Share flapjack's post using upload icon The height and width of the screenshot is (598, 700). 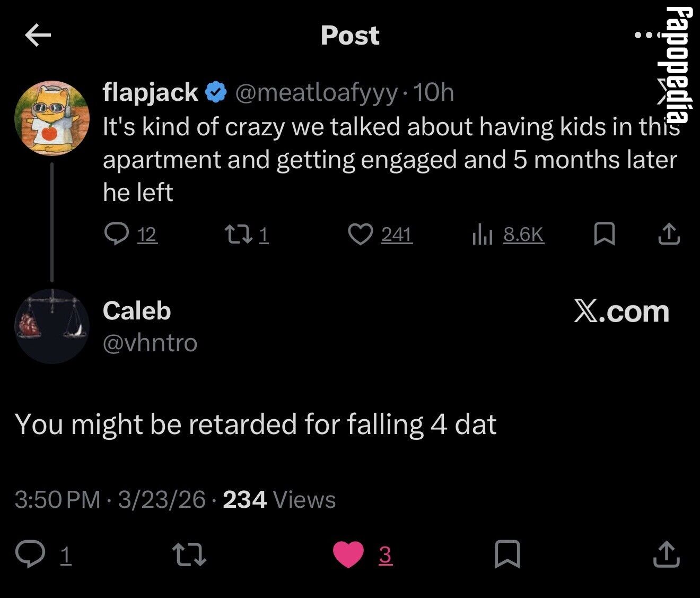669,234
